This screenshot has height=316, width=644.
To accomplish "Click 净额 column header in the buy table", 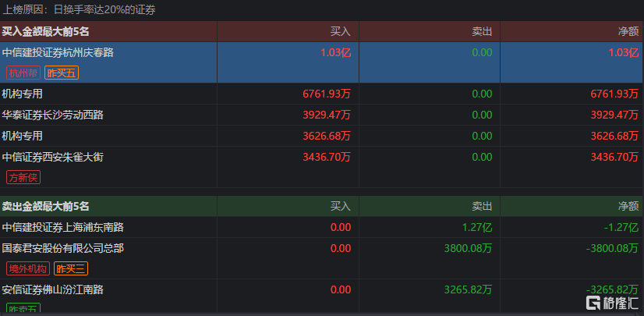I will pyautogui.click(x=628, y=32).
